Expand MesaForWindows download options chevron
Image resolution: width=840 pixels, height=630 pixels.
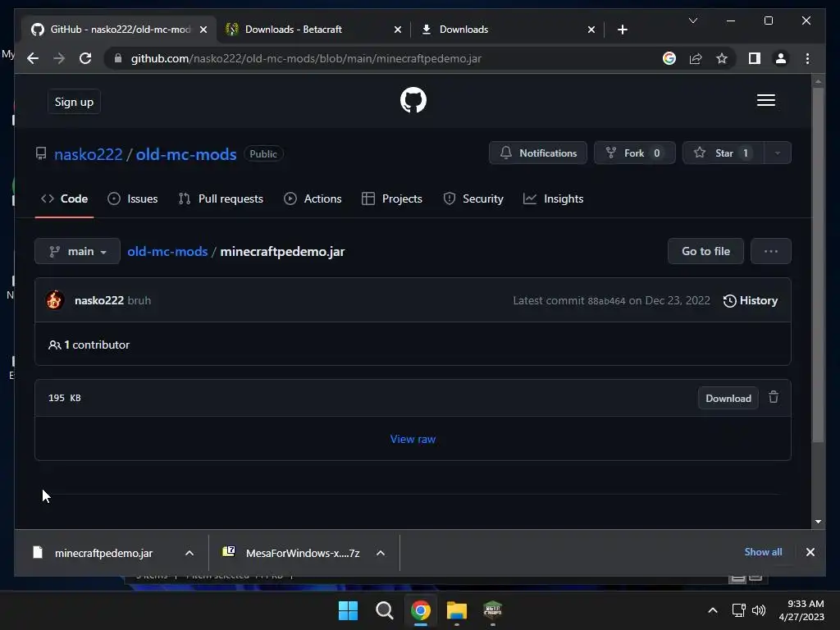tap(381, 553)
